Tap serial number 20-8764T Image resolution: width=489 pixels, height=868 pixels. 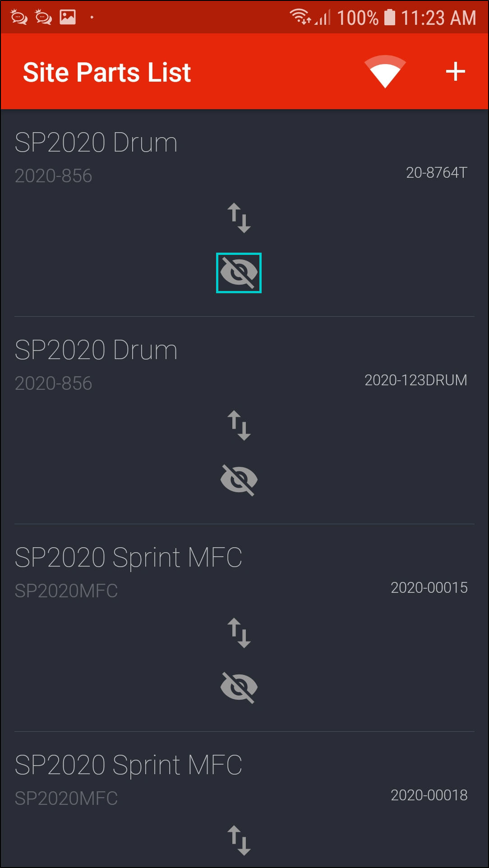point(436,172)
